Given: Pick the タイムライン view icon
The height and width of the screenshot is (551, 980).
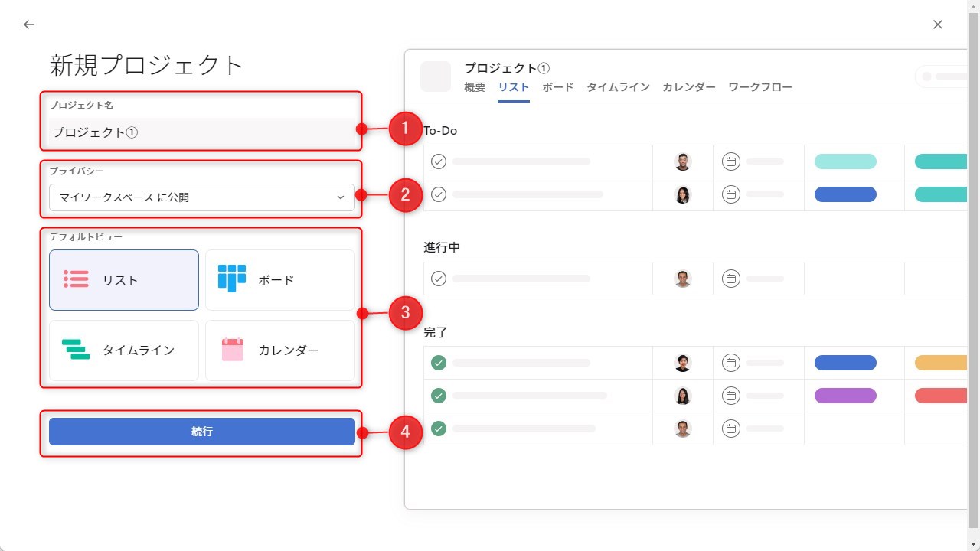Looking at the screenshot, I should pyautogui.click(x=76, y=350).
